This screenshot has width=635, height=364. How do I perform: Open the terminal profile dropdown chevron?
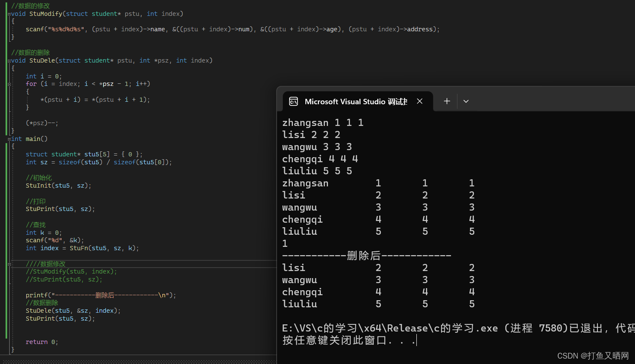coord(466,101)
